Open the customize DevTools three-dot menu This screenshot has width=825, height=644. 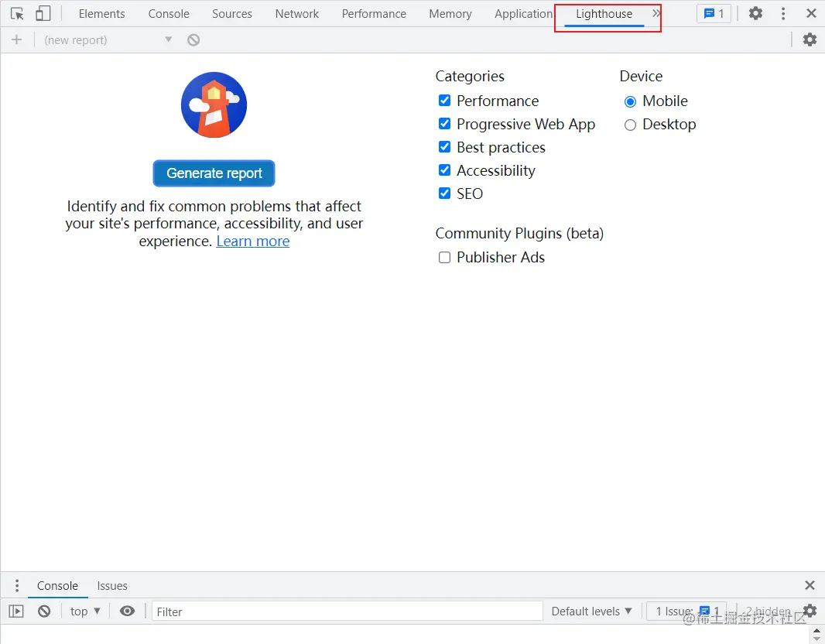[783, 14]
